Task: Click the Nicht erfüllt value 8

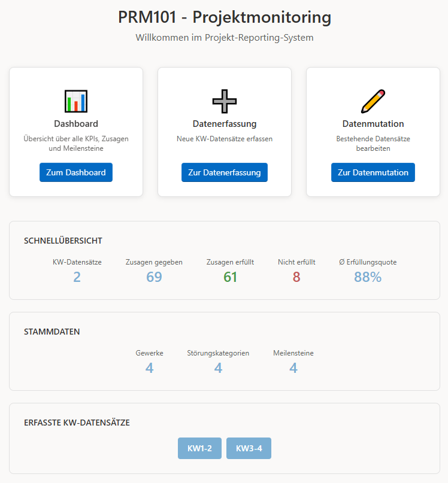Action: (x=296, y=277)
